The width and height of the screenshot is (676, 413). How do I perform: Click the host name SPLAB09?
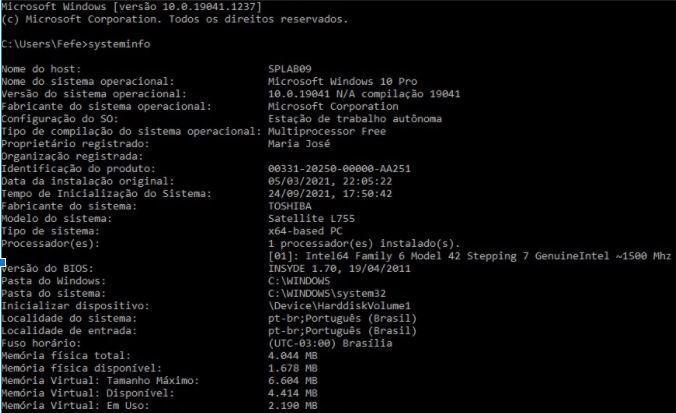(290, 69)
